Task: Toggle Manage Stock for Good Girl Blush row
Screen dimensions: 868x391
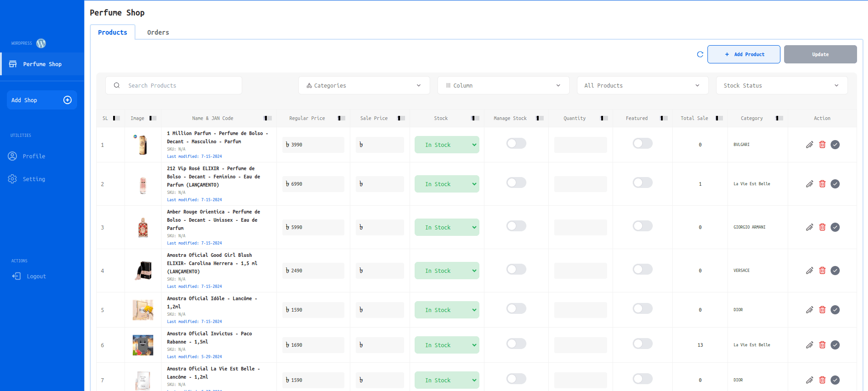Action: click(x=516, y=270)
